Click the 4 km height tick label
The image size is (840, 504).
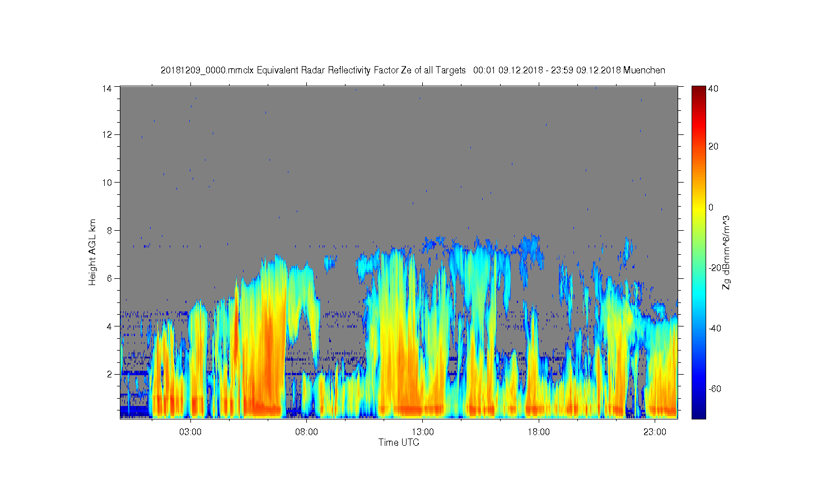pos(110,326)
